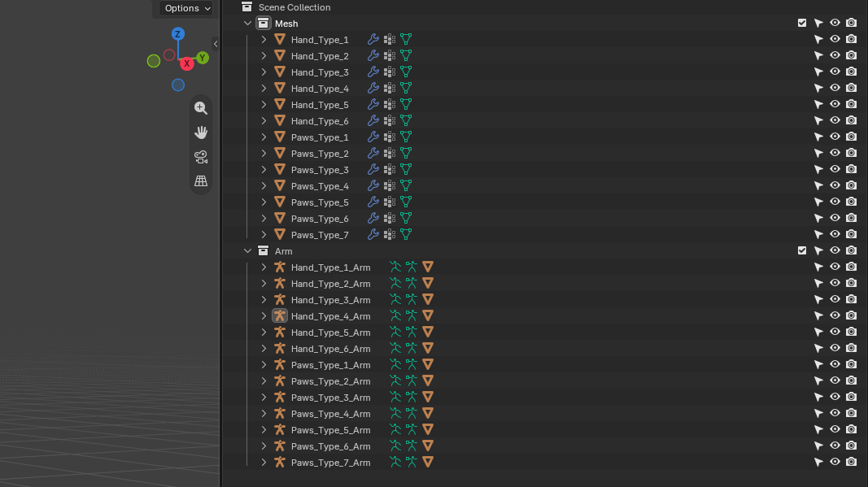The width and height of the screenshot is (868, 487).
Task: Expand the Paws_Type_3 object
Action: coord(264,169)
